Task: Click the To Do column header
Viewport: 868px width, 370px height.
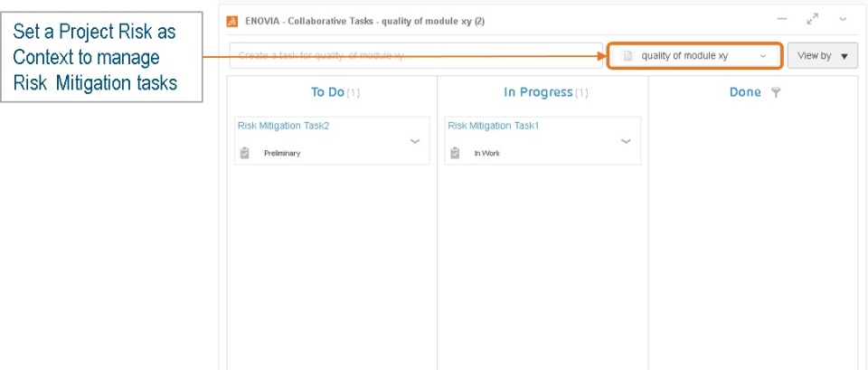Action: click(327, 92)
